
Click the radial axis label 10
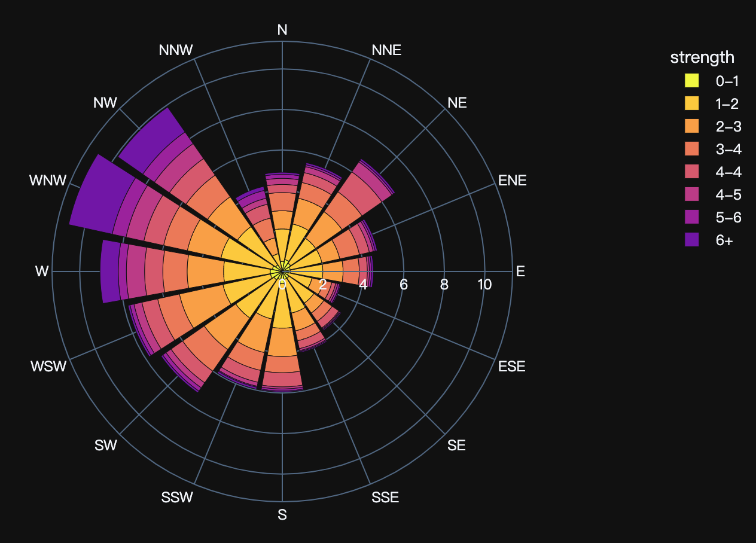484,285
